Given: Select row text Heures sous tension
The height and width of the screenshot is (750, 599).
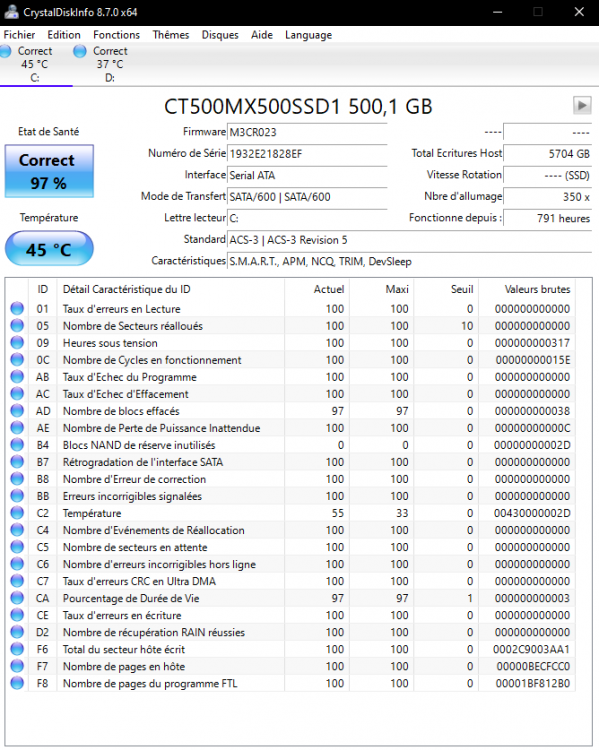Looking at the screenshot, I should click(110, 343).
